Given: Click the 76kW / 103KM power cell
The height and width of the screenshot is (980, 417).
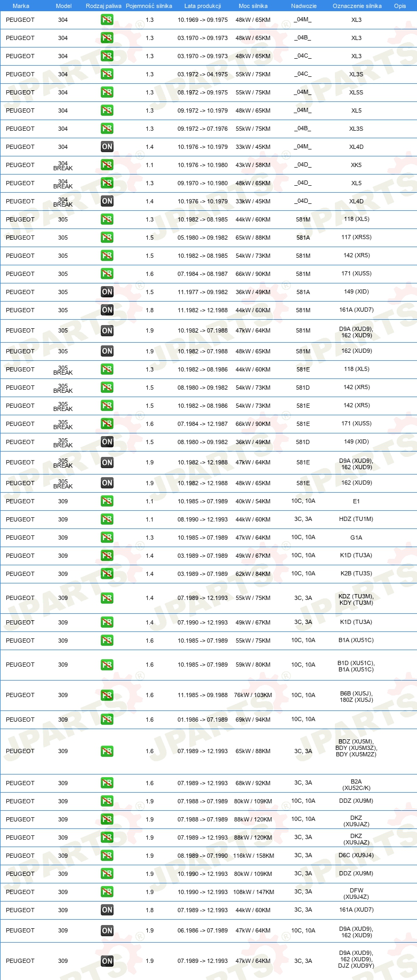Looking at the screenshot, I should [253, 696].
